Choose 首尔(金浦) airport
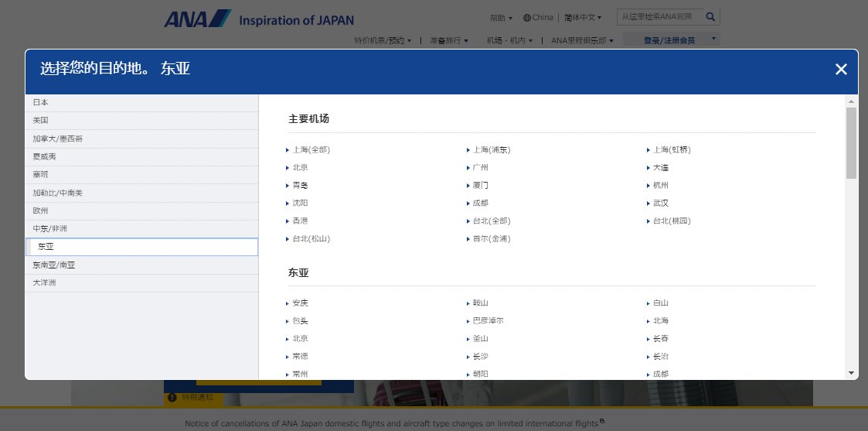The image size is (868, 431). 492,239
